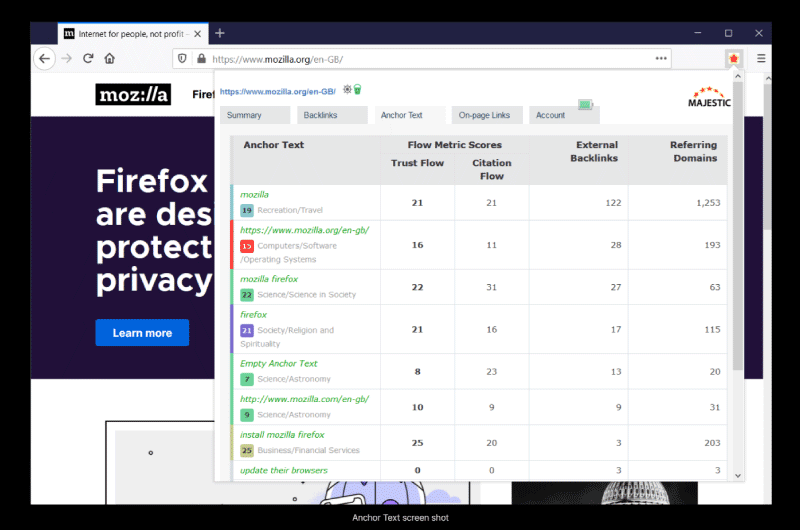Click the 'mozilla' anchor text link
Screen dimensions: 800x530
click(254, 194)
